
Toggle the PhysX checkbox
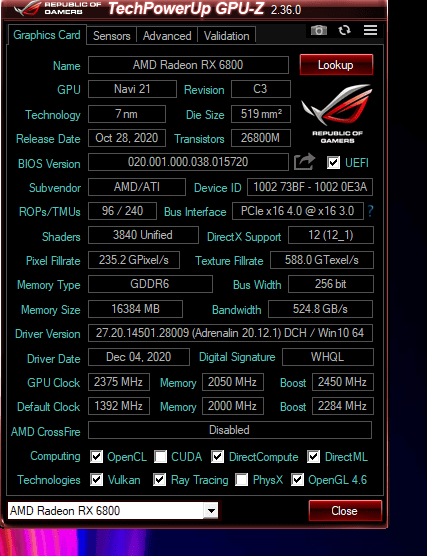click(242, 480)
